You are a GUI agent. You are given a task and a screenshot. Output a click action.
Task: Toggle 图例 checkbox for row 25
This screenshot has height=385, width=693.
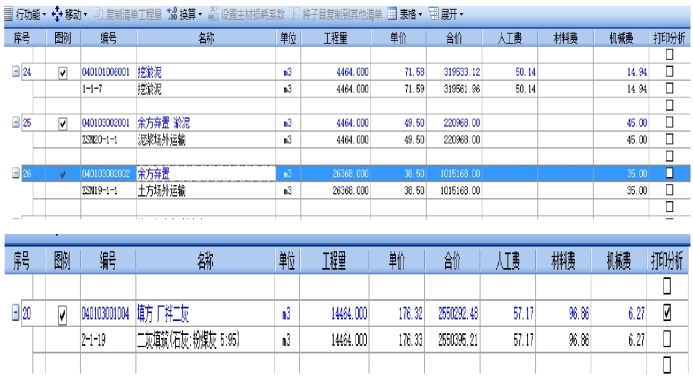pos(63,124)
